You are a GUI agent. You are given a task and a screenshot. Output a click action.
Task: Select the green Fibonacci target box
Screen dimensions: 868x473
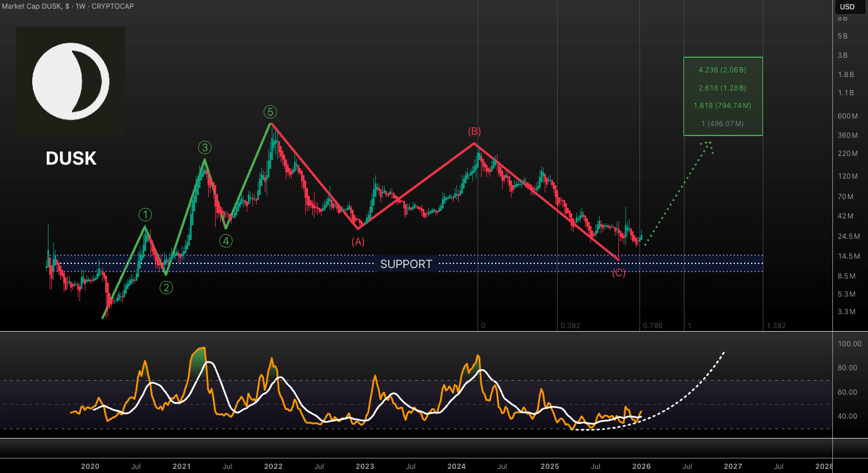[723, 96]
